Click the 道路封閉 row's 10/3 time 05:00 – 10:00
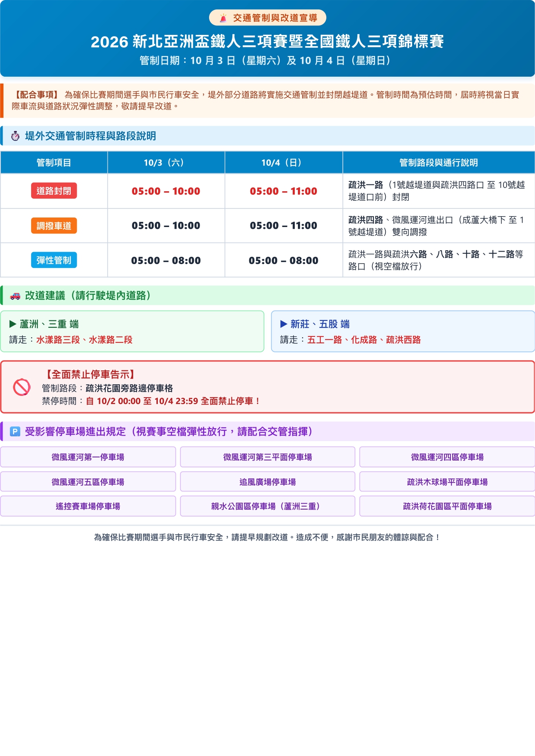The image size is (535, 756). pos(166,191)
